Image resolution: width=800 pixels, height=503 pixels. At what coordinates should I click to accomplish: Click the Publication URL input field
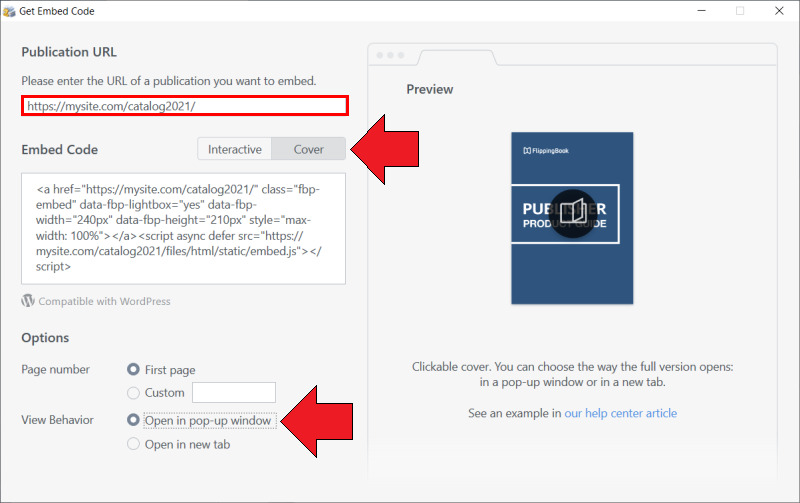click(x=185, y=106)
